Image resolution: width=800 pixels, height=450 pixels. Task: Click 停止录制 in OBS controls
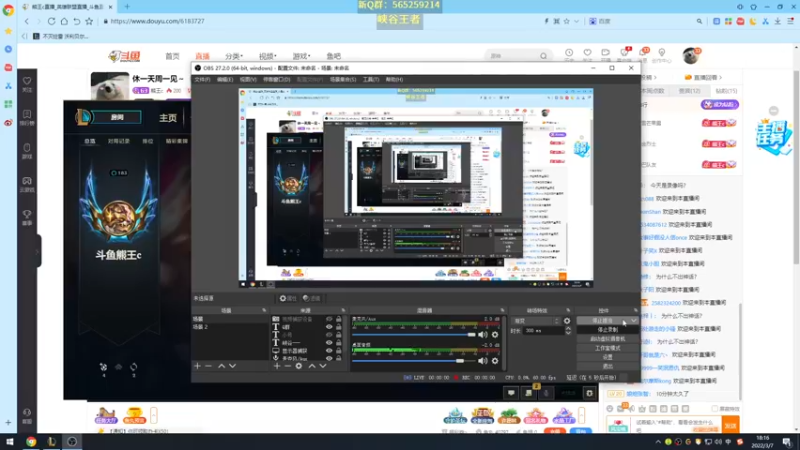coord(607,330)
